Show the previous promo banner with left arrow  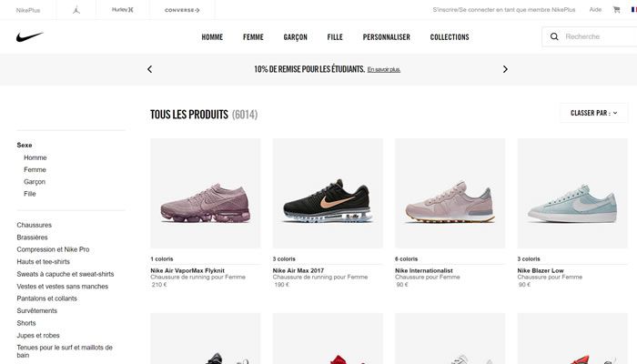tap(149, 69)
